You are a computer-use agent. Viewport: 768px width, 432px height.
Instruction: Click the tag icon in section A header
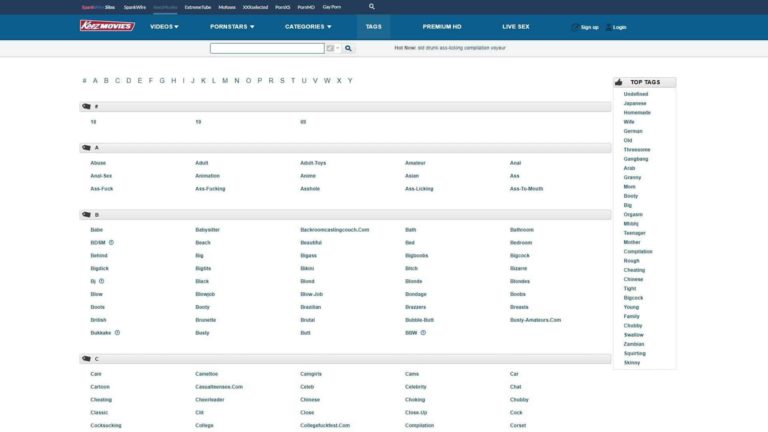pyautogui.click(x=86, y=147)
